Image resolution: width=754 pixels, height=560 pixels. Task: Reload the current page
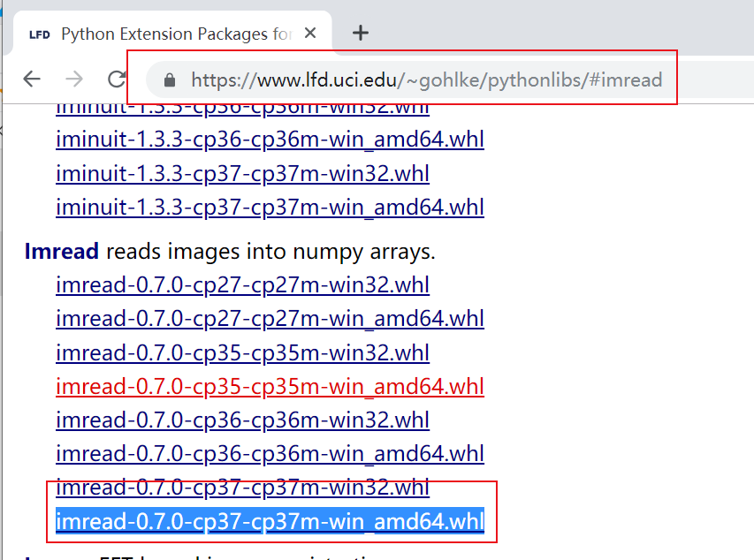[116, 79]
